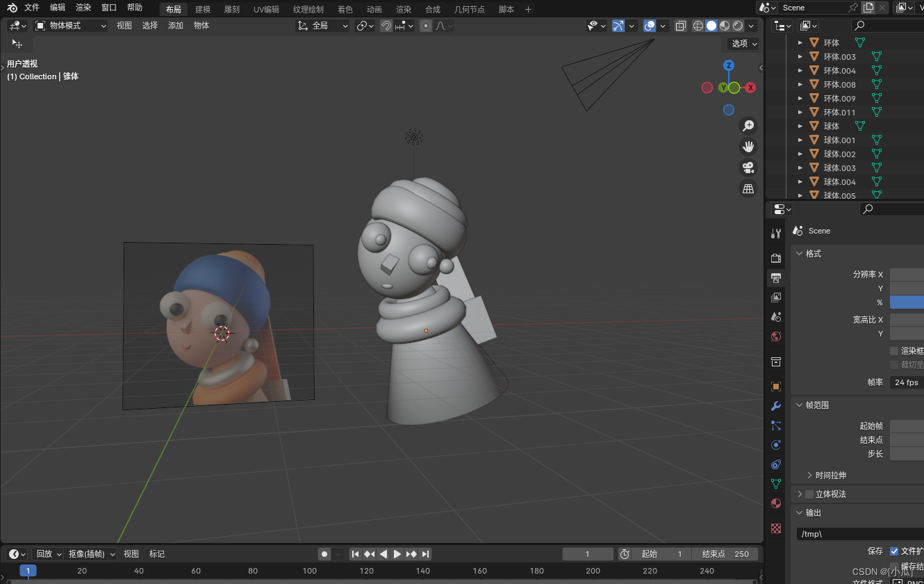Switch to the 着色 workspace tab
The width and height of the screenshot is (924, 584).
[345, 9]
